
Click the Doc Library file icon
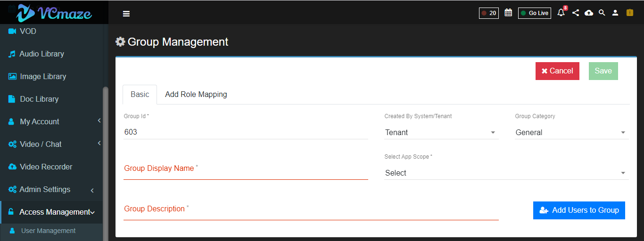click(11, 99)
